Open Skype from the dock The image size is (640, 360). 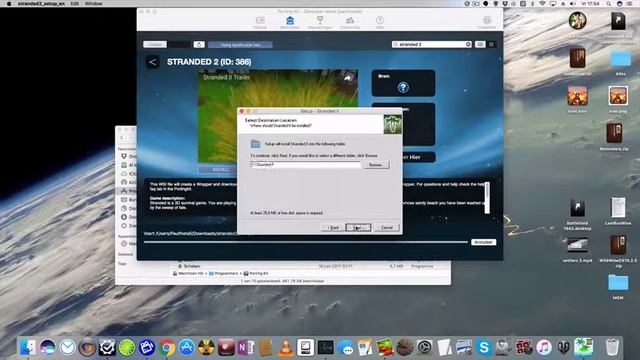pyautogui.click(x=484, y=347)
